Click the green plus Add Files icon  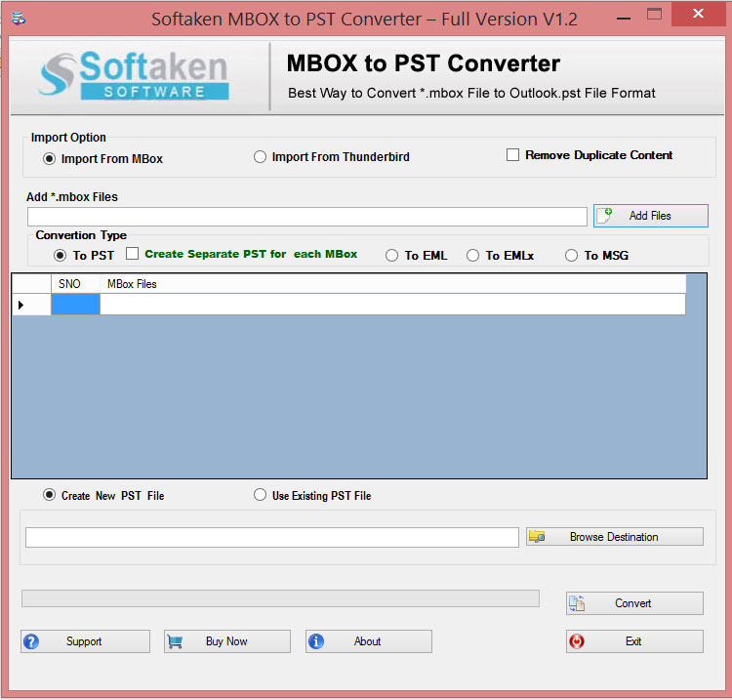604,215
